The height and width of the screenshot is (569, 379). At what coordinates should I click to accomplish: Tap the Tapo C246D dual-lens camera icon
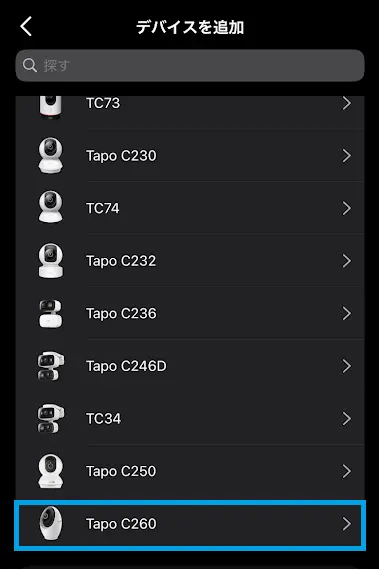(x=50, y=366)
